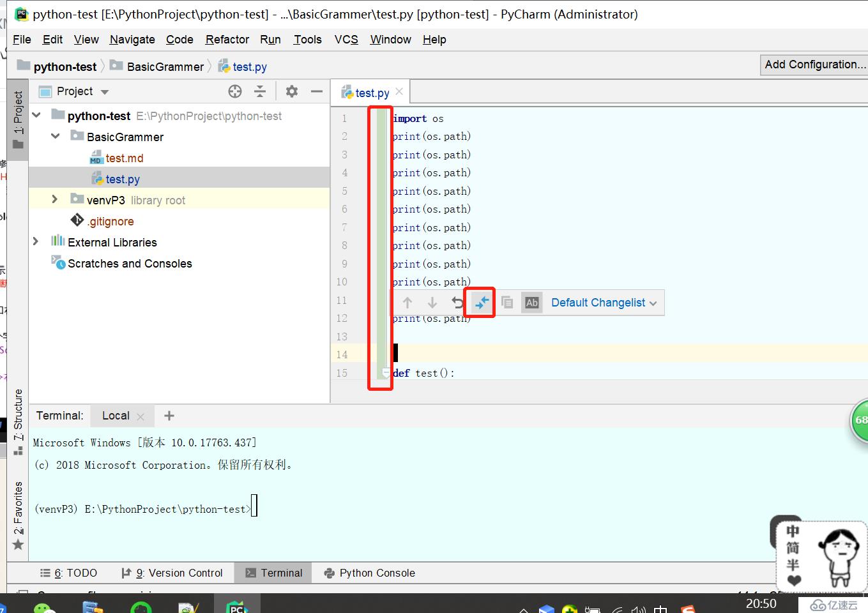Open the Edit menu
The width and height of the screenshot is (868, 613).
click(52, 40)
